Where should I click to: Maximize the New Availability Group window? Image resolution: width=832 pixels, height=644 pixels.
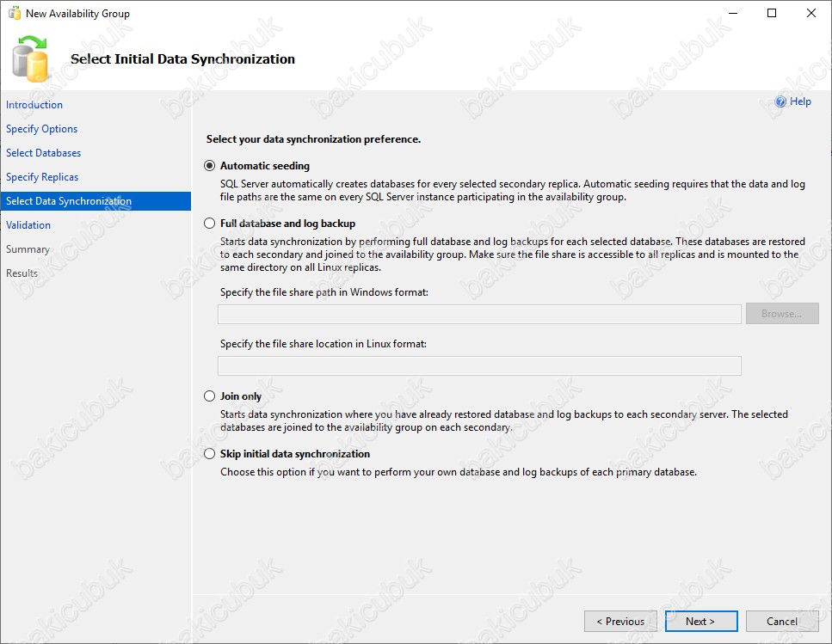(x=772, y=13)
